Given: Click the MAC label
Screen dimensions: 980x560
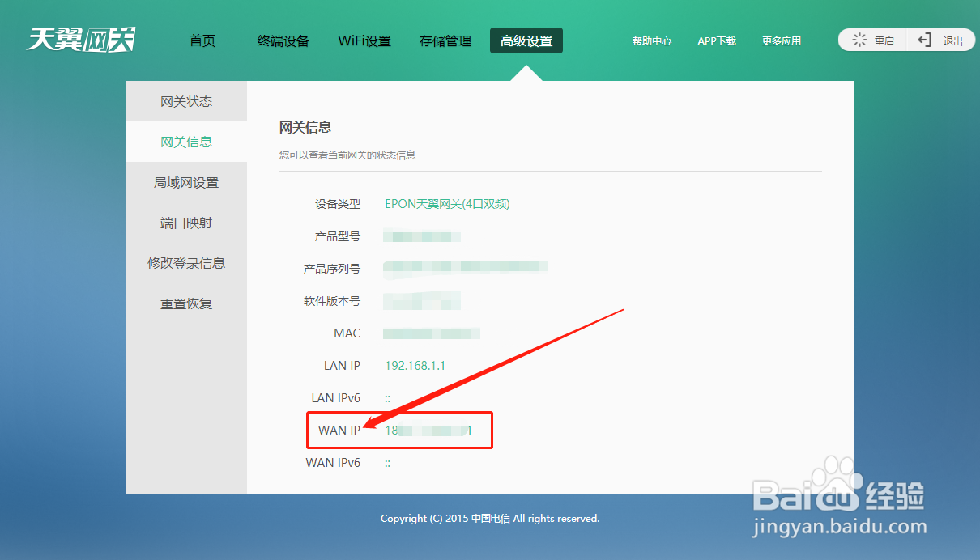Looking at the screenshot, I should click(x=347, y=333).
